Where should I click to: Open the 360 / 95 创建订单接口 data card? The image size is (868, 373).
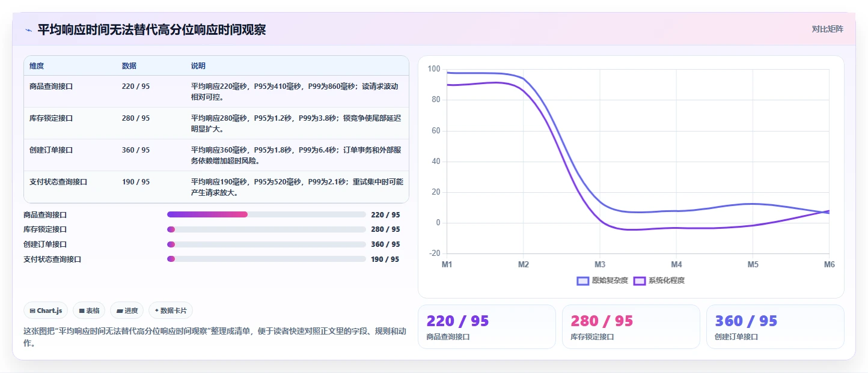click(775, 327)
